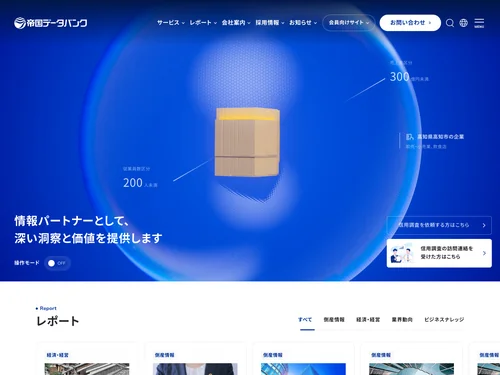Open the 会員向けサイト dropdown button
The height and width of the screenshot is (375, 500).
(349, 23)
